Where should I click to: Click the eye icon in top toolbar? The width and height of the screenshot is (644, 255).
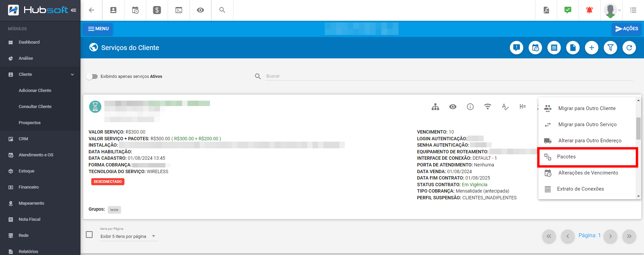(200, 10)
